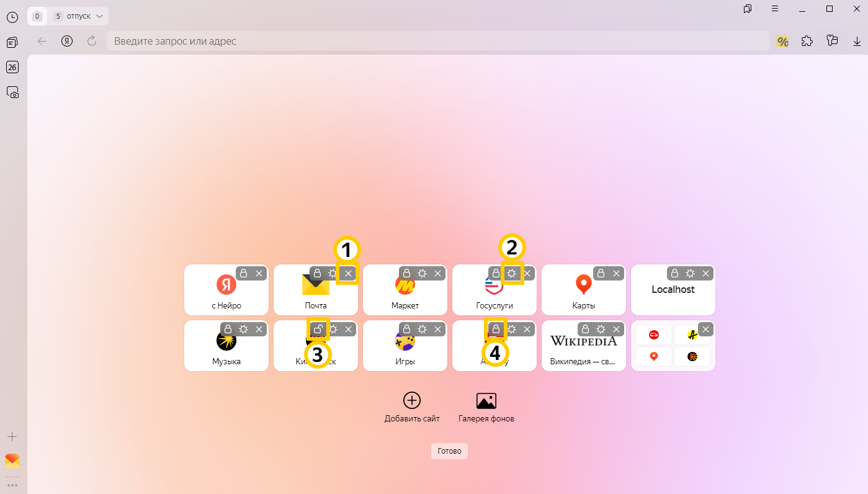This screenshot has width=868, height=494.
Task: Remove the Почта tile with X
Action: click(348, 273)
